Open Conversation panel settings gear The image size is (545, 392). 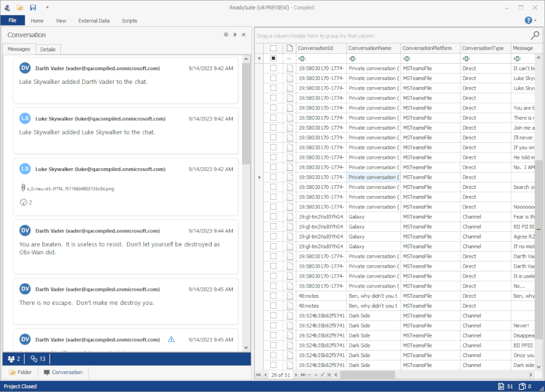(226, 35)
